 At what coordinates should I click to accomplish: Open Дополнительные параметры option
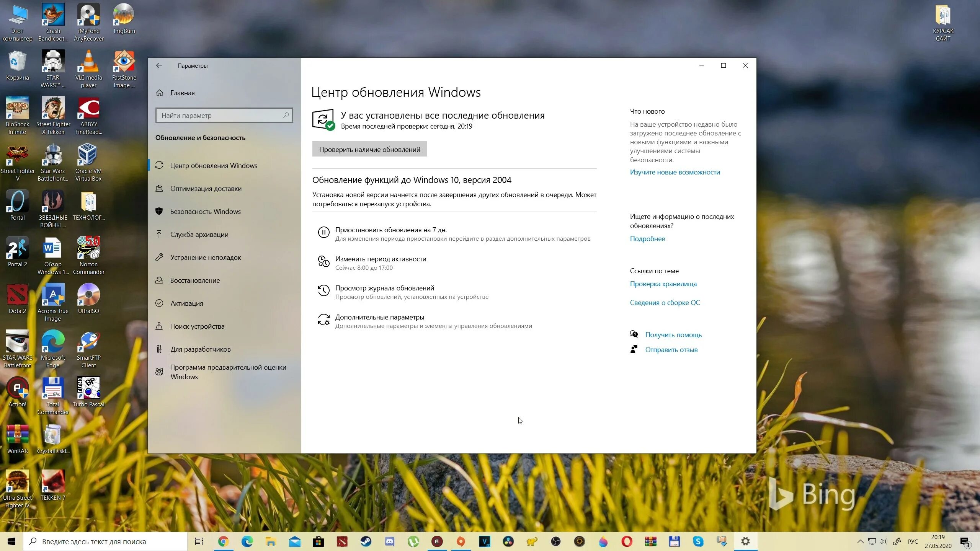coord(379,317)
